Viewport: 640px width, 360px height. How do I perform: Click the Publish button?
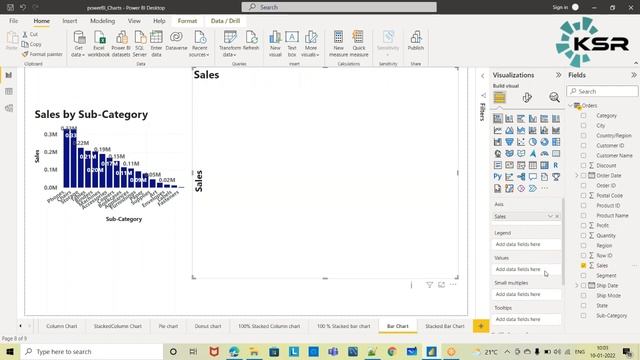(416, 41)
